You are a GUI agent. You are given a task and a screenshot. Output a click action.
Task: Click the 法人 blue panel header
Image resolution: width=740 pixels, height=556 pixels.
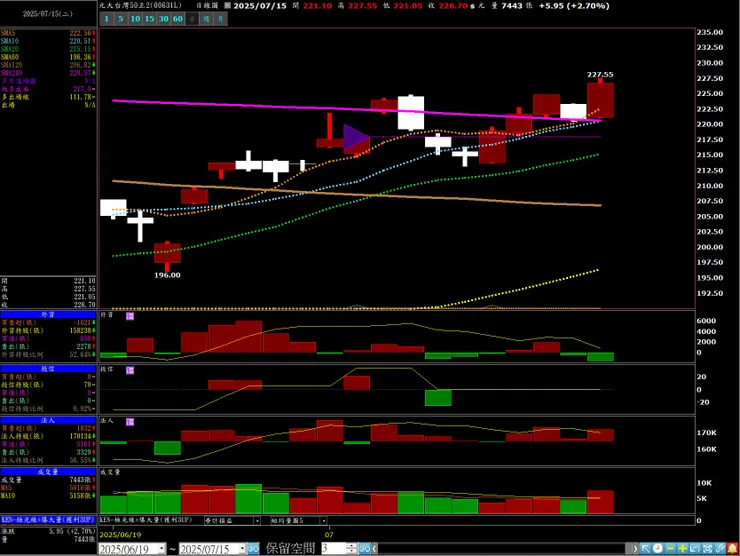[x=48, y=420]
